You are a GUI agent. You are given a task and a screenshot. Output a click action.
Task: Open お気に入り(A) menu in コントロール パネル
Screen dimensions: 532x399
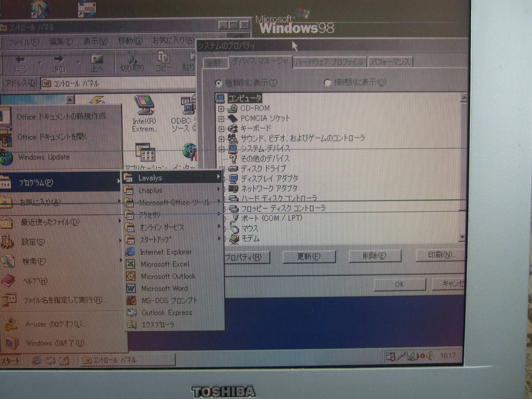point(173,40)
